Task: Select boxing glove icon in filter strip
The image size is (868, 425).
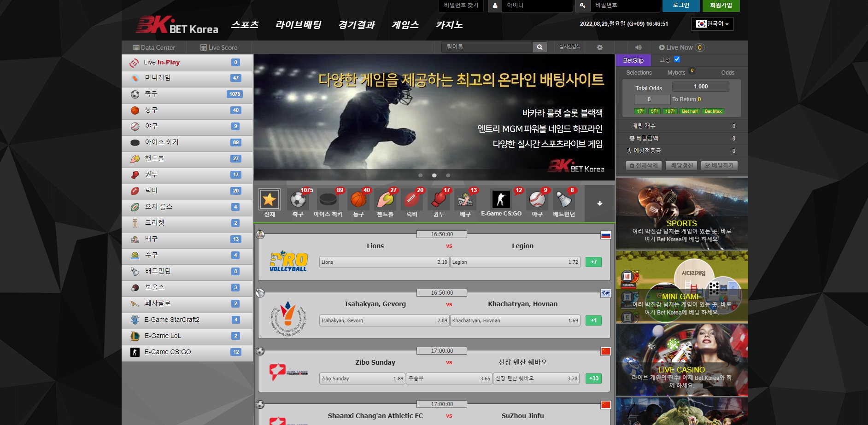Action: 438,200
